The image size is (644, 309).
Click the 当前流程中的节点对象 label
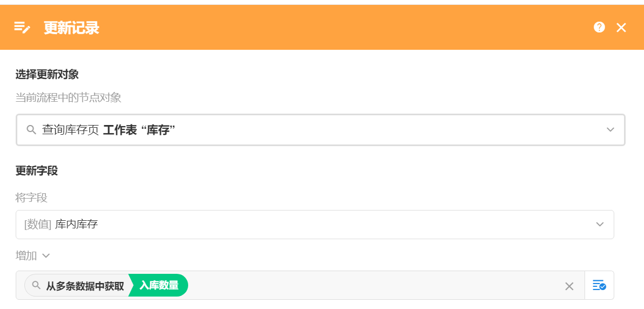pos(68,97)
